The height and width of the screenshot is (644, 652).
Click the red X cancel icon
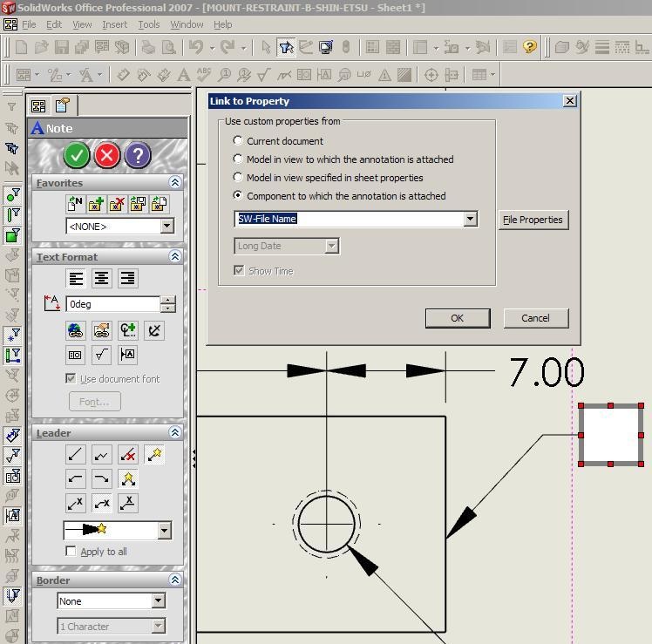click(x=107, y=155)
